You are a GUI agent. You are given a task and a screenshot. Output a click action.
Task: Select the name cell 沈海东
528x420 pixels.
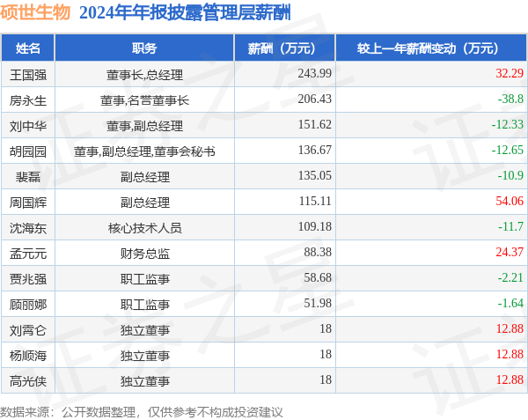pyautogui.click(x=28, y=228)
